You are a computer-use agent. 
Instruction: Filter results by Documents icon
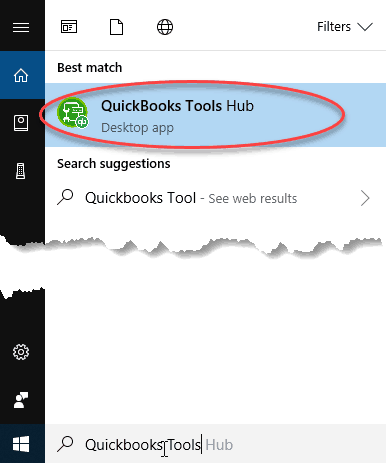coord(116,27)
